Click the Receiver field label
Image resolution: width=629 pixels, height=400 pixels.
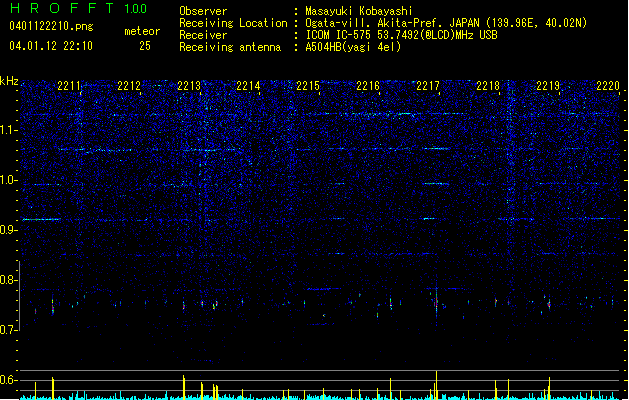203,35
